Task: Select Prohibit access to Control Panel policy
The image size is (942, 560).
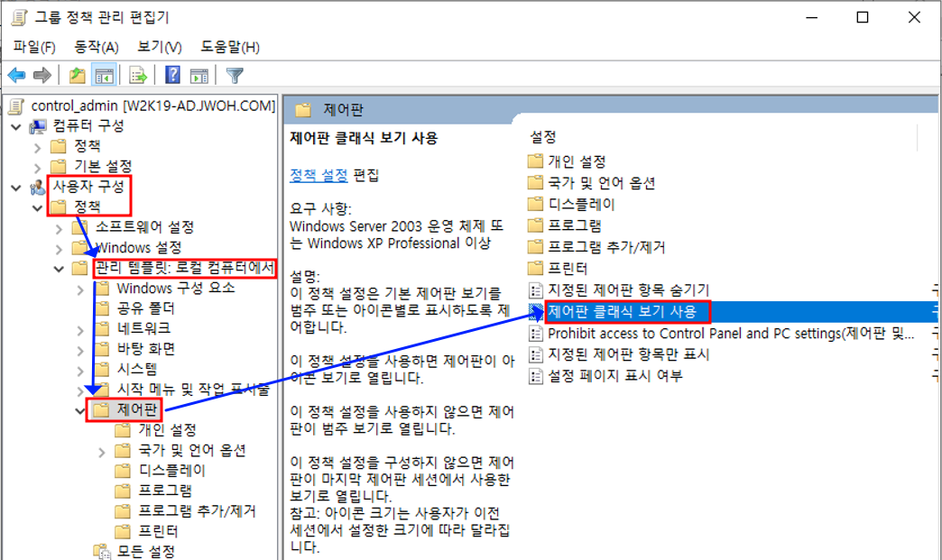Action: click(x=731, y=333)
